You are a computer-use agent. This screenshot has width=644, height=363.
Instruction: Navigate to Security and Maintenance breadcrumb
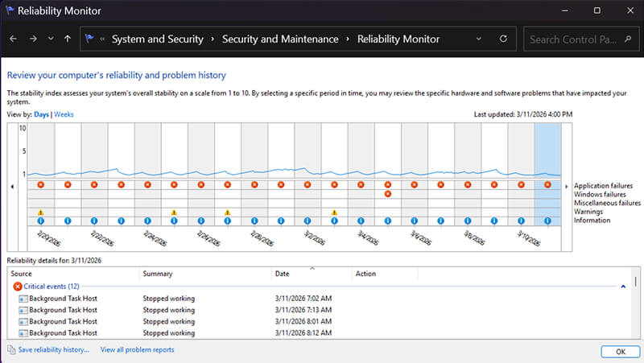click(280, 39)
